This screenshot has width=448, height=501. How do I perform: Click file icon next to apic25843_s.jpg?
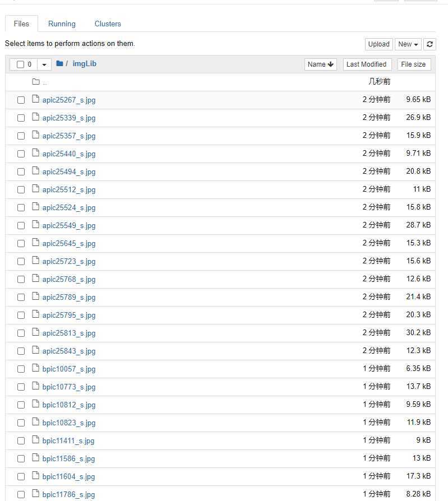[35, 350]
